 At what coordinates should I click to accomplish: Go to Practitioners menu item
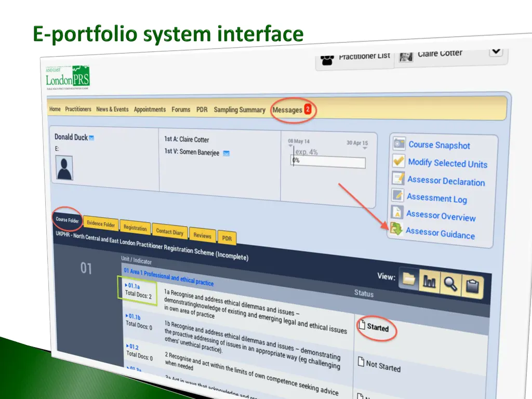78,109
